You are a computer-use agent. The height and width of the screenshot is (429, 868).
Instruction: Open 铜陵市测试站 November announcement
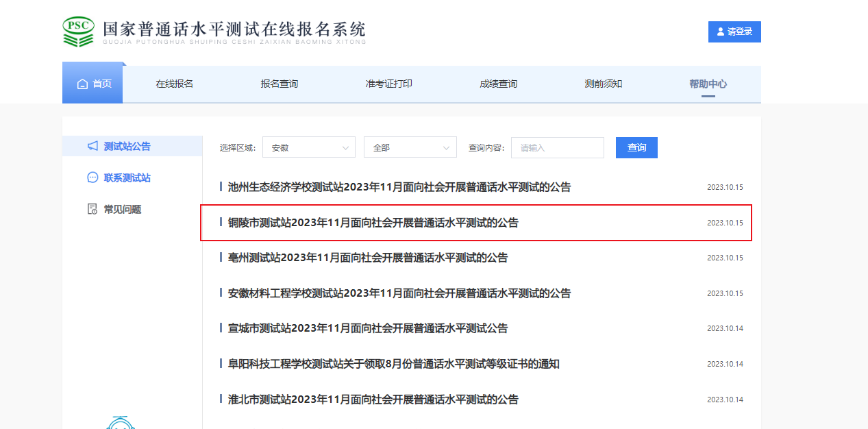coord(373,223)
